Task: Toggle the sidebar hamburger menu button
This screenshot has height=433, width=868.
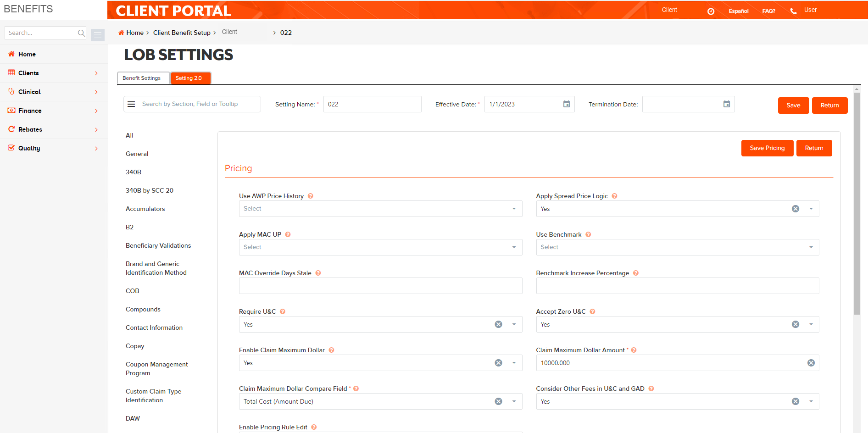Action: pos(98,35)
